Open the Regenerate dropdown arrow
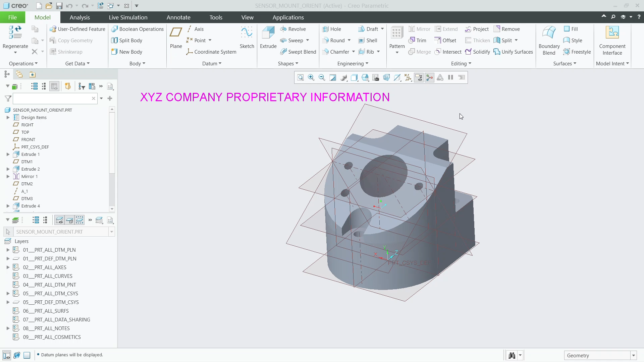644x362 pixels. point(15,52)
